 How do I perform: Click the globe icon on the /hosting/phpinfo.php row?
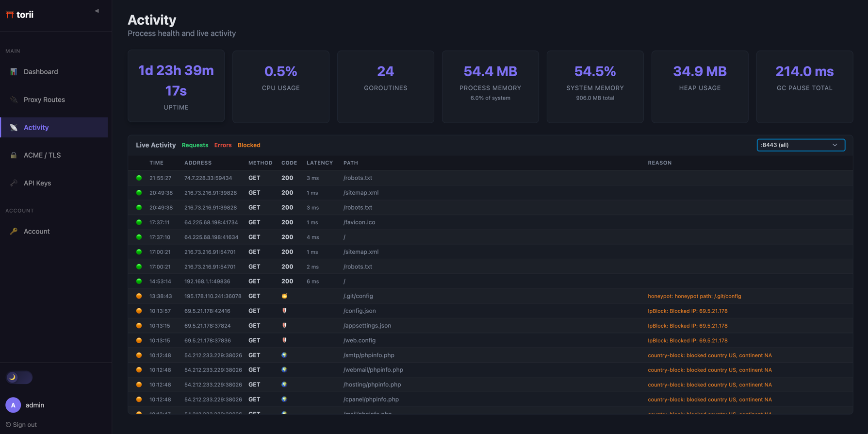point(284,384)
